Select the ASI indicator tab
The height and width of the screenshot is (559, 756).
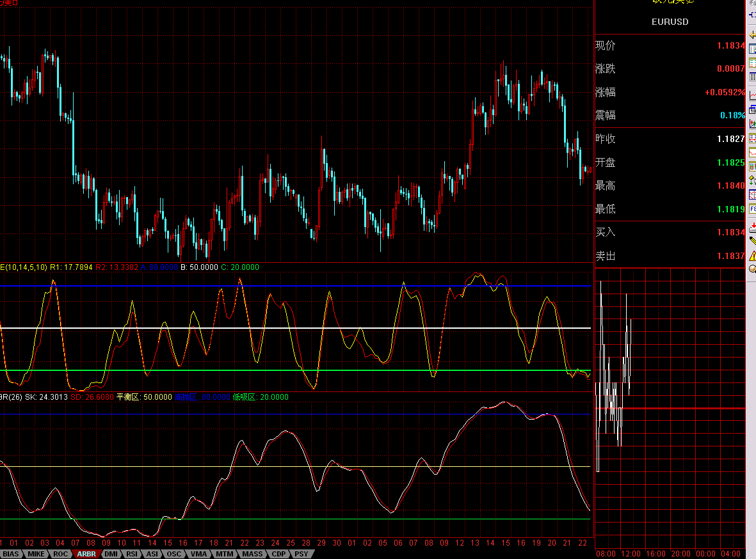point(152,554)
